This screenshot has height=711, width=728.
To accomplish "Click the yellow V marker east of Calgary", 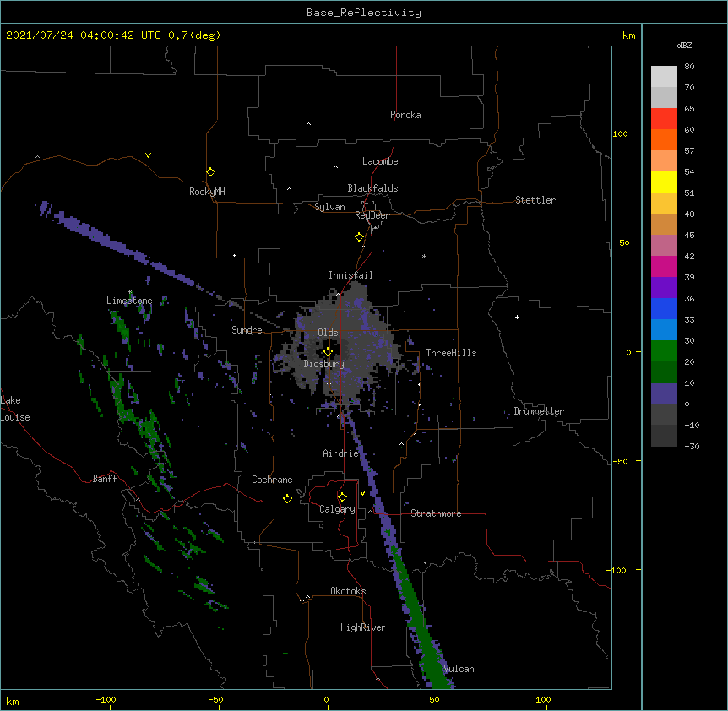I will (362, 493).
